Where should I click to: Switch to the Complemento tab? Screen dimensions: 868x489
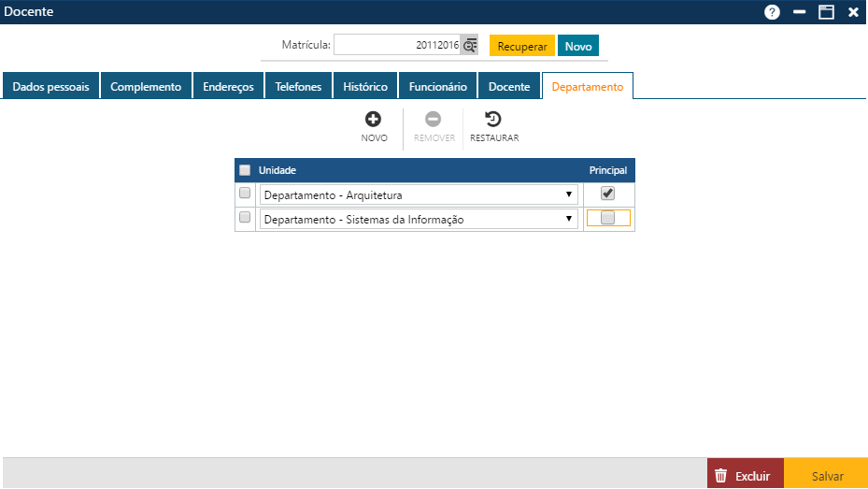pos(146,86)
